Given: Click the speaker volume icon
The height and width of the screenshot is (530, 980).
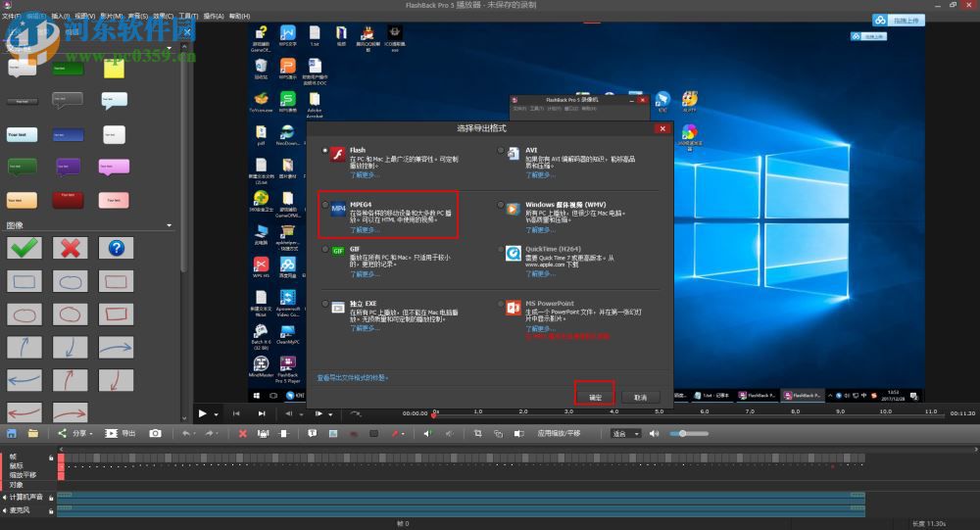Looking at the screenshot, I should click(654, 433).
